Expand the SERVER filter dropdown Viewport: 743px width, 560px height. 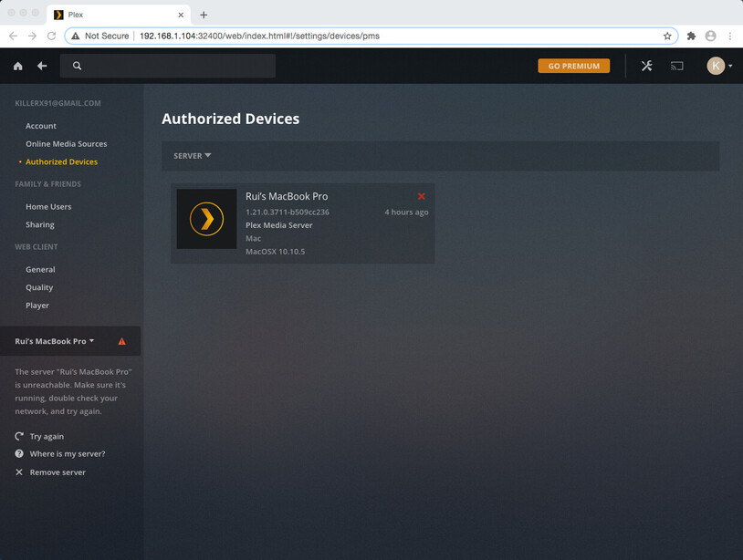click(x=192, y=156)
